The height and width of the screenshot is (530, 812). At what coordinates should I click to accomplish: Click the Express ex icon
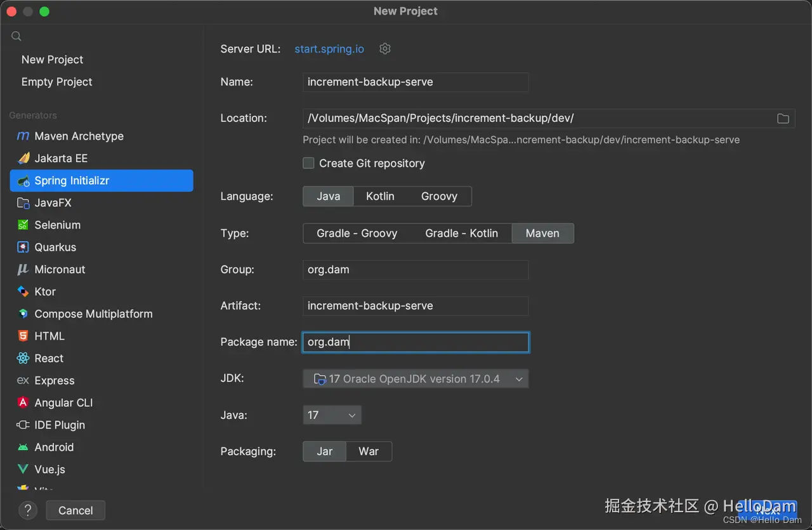23,380
